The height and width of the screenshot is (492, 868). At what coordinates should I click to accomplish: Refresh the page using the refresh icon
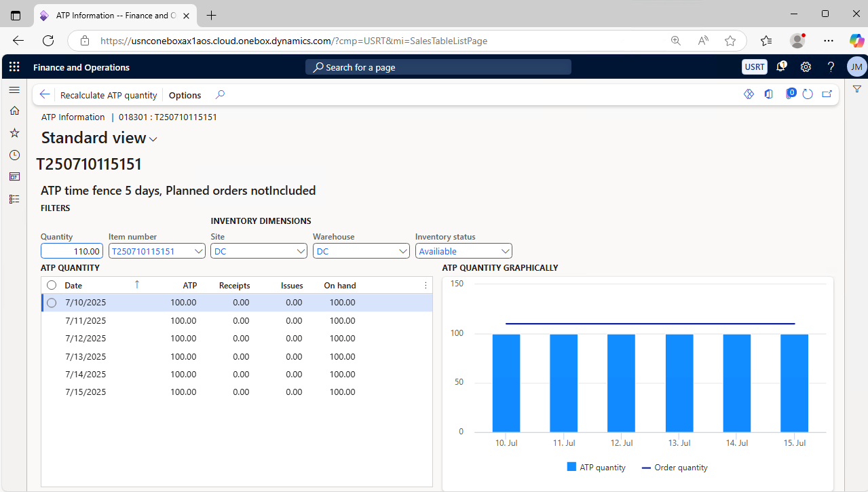[x=808, y=94]
